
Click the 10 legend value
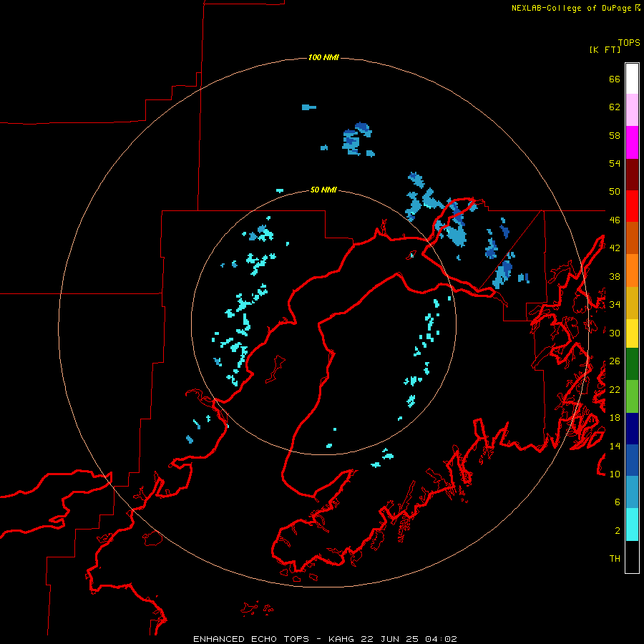(615, 474)
